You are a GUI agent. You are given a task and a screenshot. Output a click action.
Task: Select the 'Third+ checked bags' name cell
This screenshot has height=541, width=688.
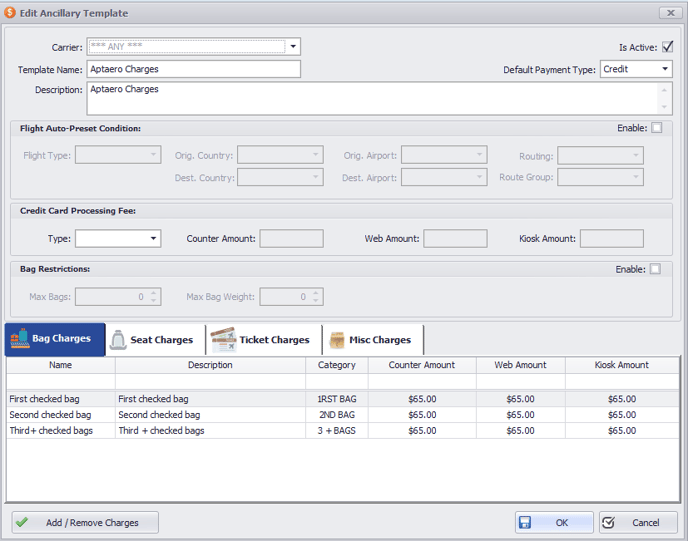[61, 430]
